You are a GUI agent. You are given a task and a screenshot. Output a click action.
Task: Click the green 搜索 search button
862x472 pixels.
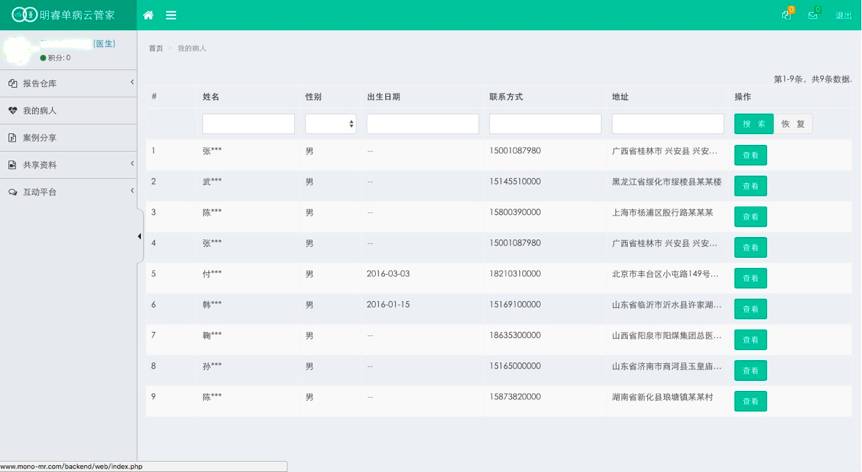click(x=753, y=124)
